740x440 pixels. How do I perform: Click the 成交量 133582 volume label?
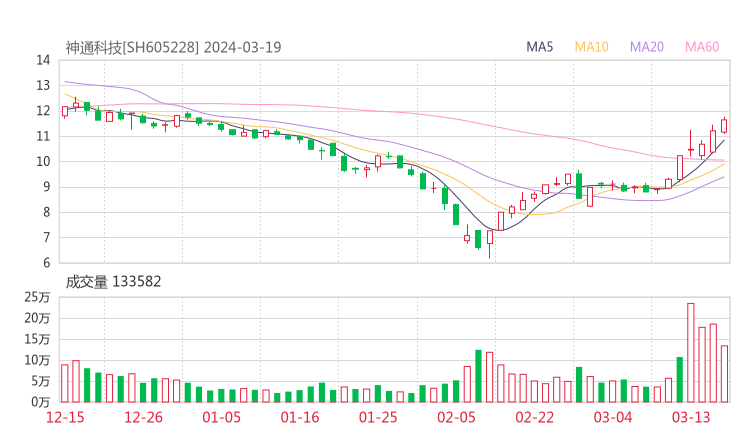113,282
